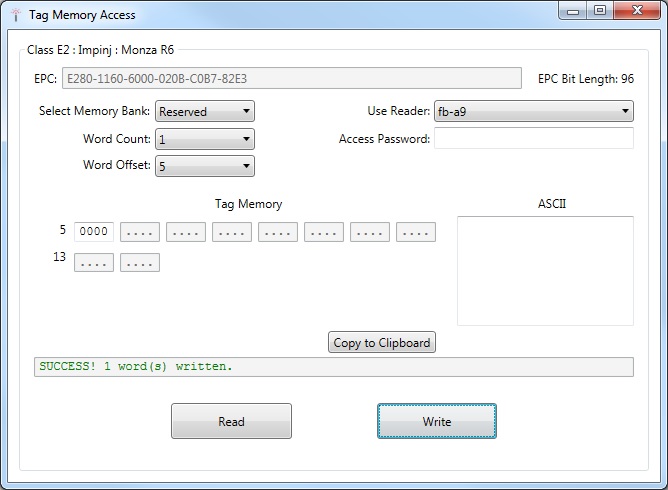The image size is (668, 490).
Task: Click the SUCCESS status message bar
Action: coord(333,367)
